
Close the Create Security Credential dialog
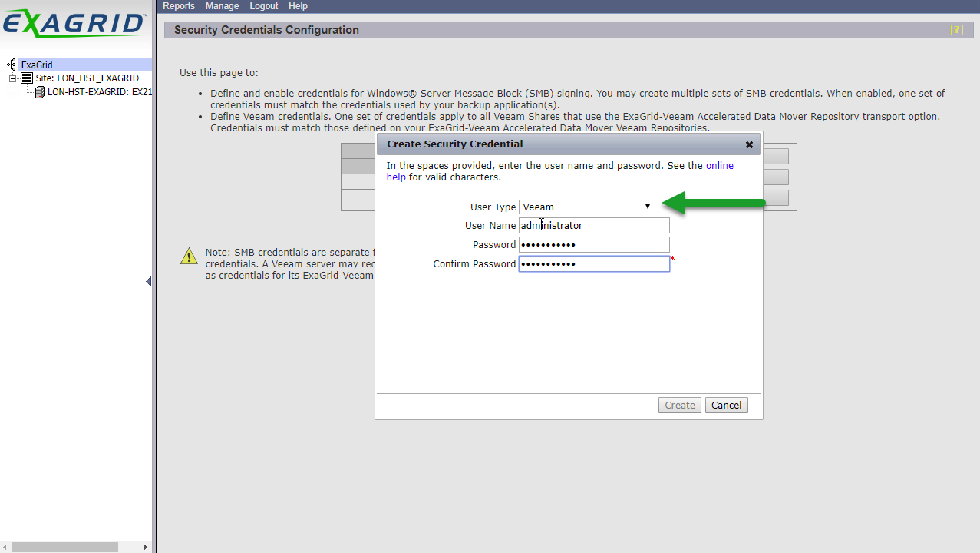pyautogui.click(x=749, y=144)
